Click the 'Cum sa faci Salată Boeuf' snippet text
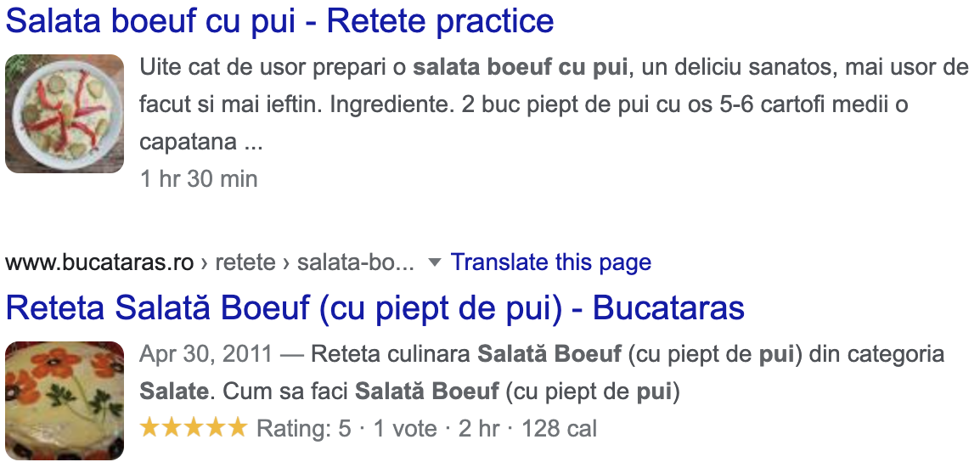 point(361,392)
